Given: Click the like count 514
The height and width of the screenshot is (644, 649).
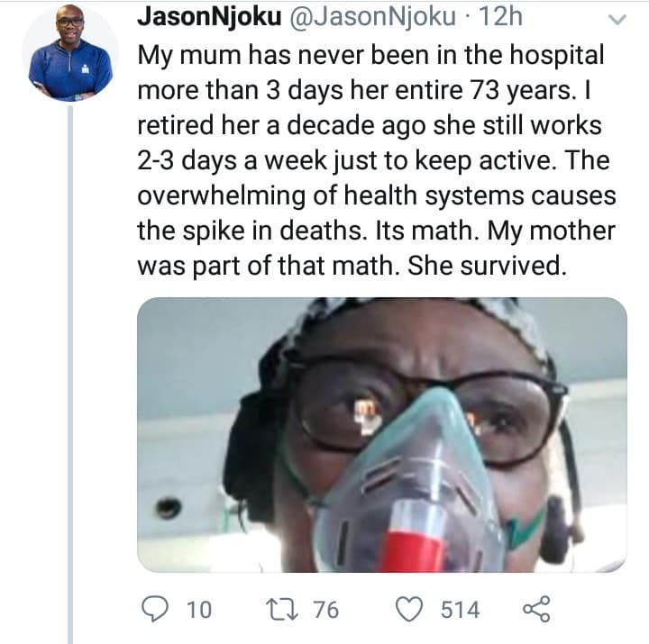Looking at the screenshot, I should (460, 610).
